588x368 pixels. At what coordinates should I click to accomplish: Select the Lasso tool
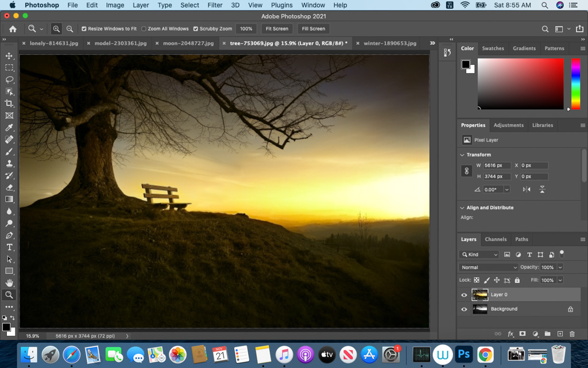(x=9, y=79)
